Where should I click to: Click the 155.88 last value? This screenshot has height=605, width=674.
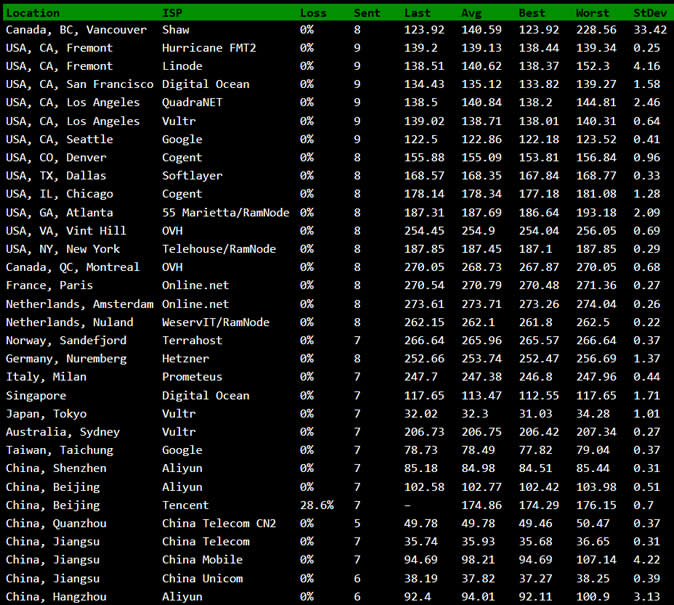[424, 157]
